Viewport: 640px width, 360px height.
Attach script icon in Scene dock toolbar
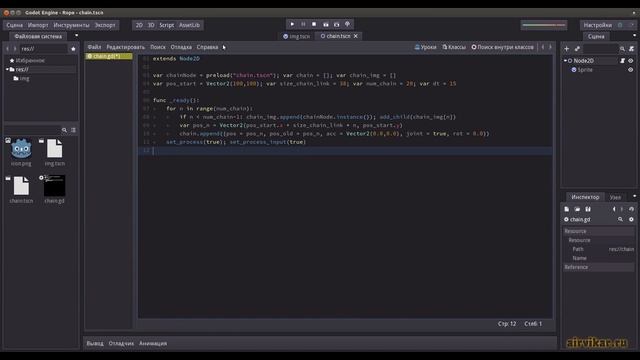(x=631, y=49)
